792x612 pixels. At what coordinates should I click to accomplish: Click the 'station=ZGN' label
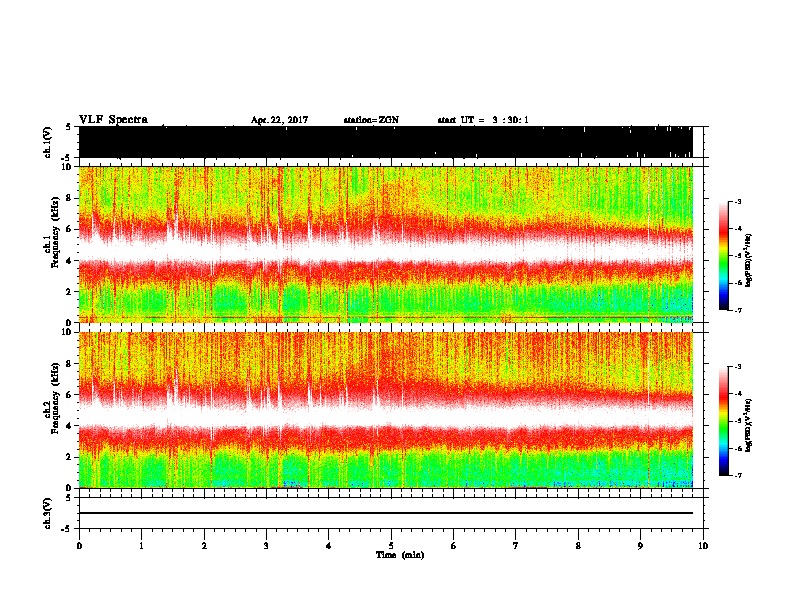click(x=371, y=120)
